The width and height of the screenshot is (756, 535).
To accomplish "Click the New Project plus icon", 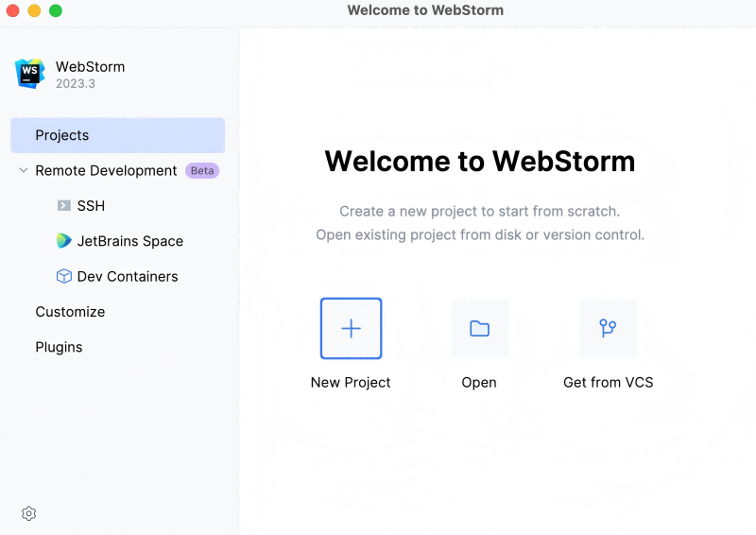I will 351,329.
